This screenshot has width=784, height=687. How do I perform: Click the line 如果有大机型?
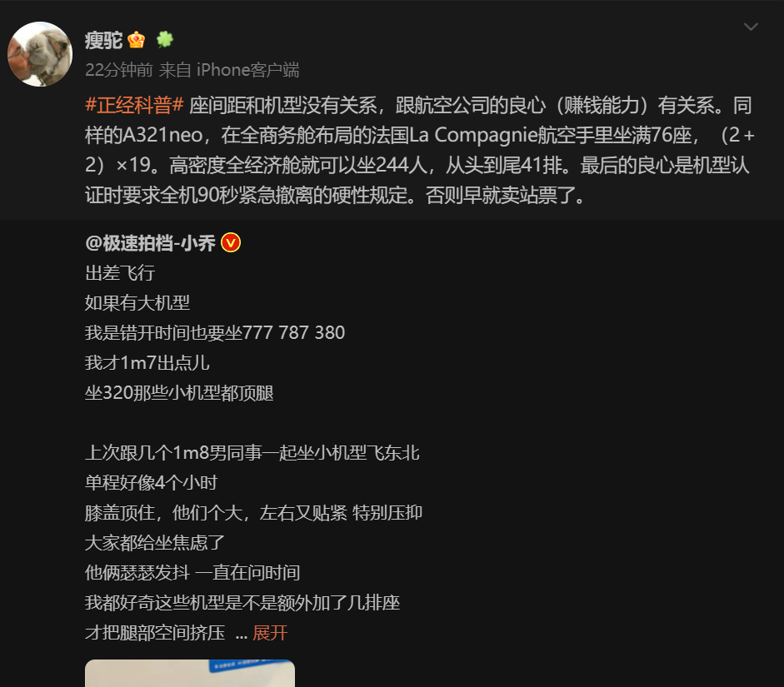(137, 303)
